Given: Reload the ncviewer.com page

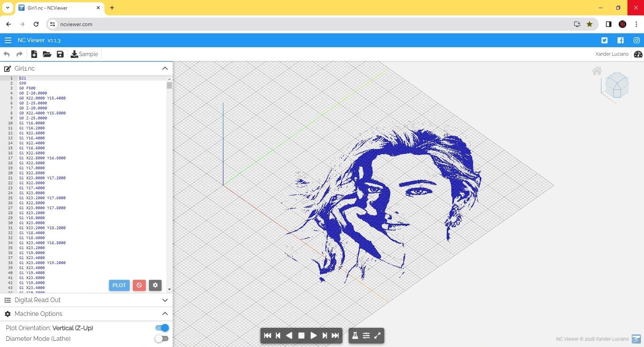Looking at the screenshot, I should click(x=36, y=24).
